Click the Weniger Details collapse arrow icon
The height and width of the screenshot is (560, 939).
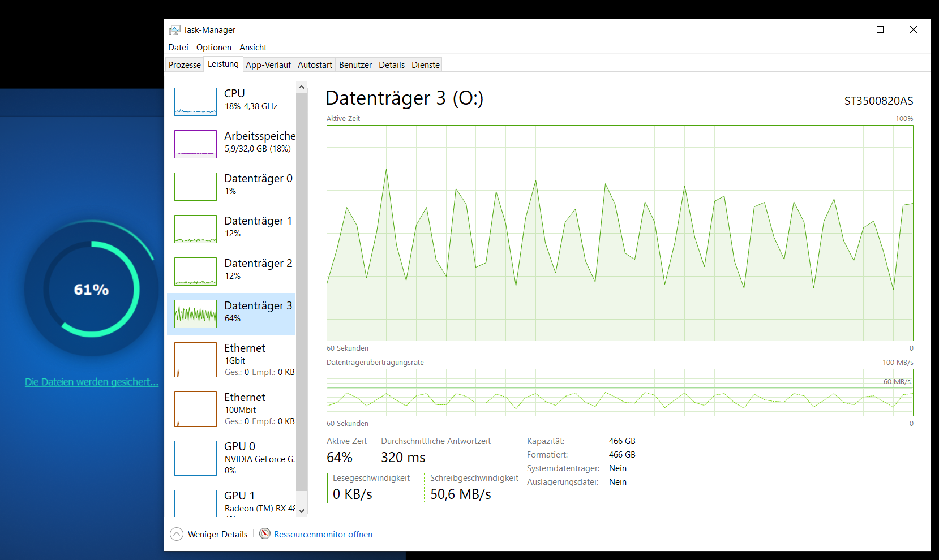(x=177, y=534)
